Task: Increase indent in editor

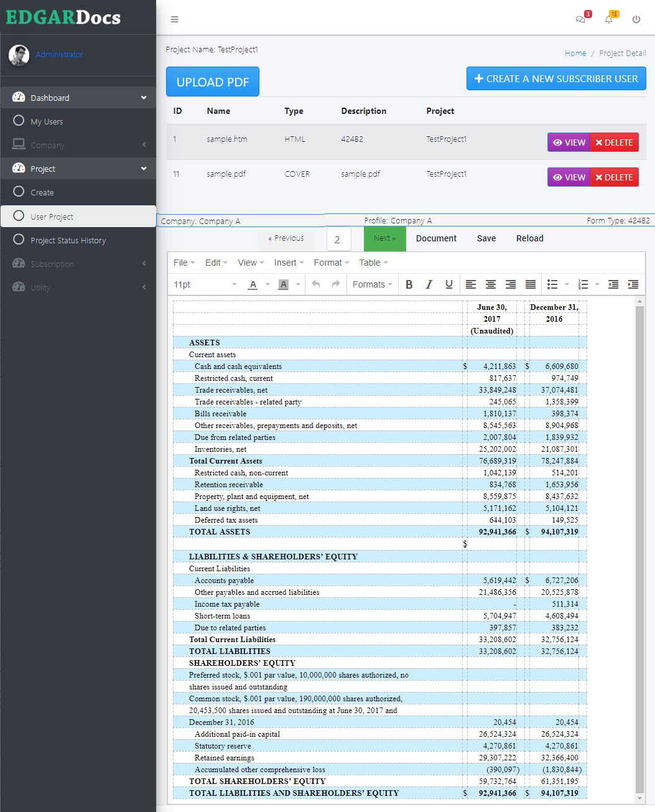Action: (633, 284)
